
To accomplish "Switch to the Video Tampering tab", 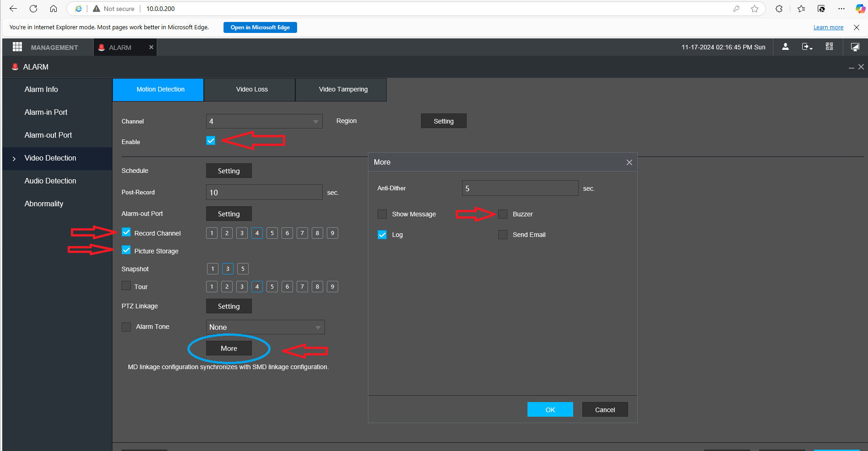I will click(341, 90).
